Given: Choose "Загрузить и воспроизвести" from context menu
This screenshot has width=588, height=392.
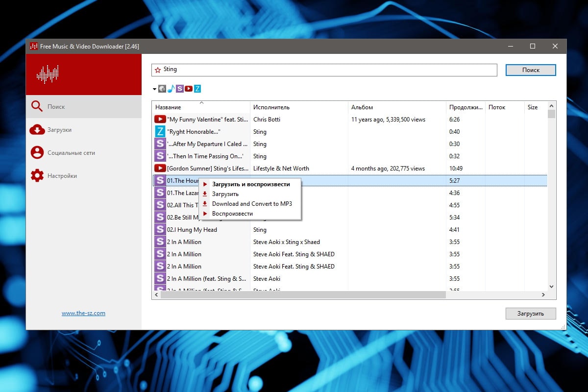Looking at the screenshot, I should 250,184.
